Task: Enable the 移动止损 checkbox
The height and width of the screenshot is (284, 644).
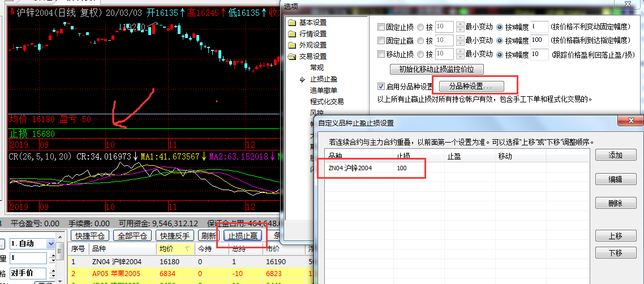Action: point(381,54)
